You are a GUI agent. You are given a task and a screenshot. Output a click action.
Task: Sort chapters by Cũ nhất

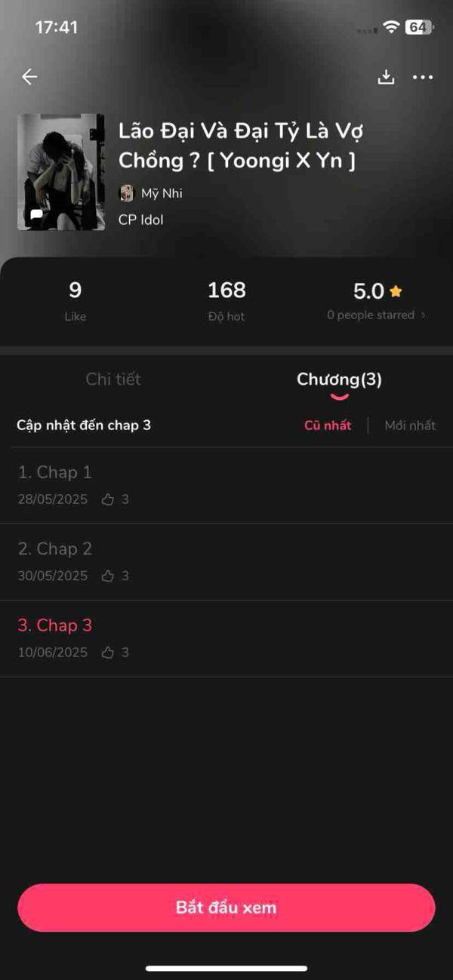pyautogui.click(x=328, y=425)
